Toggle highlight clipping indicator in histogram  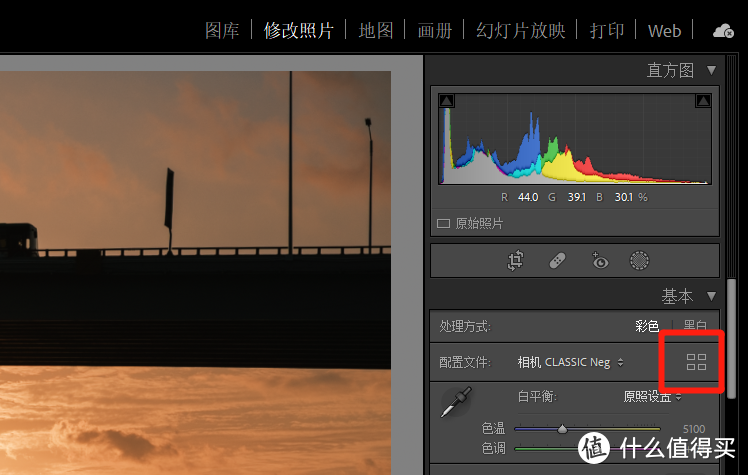click(x=703, y=101)
